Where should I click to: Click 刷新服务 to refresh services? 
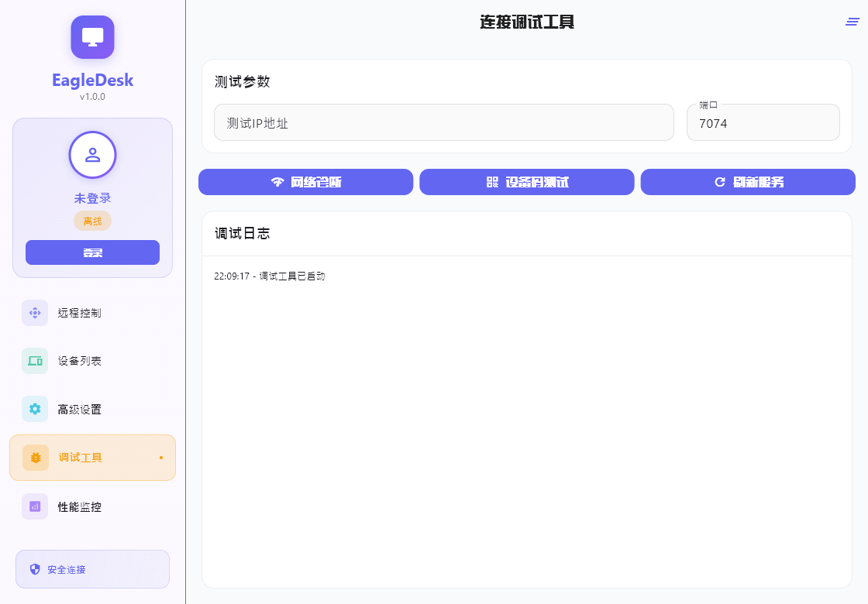(748, 182)
